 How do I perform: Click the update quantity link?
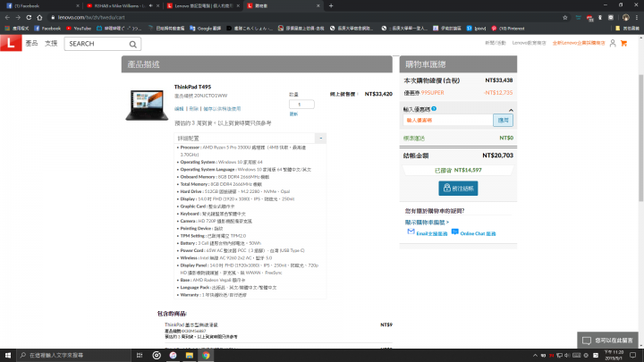[293, 114]
